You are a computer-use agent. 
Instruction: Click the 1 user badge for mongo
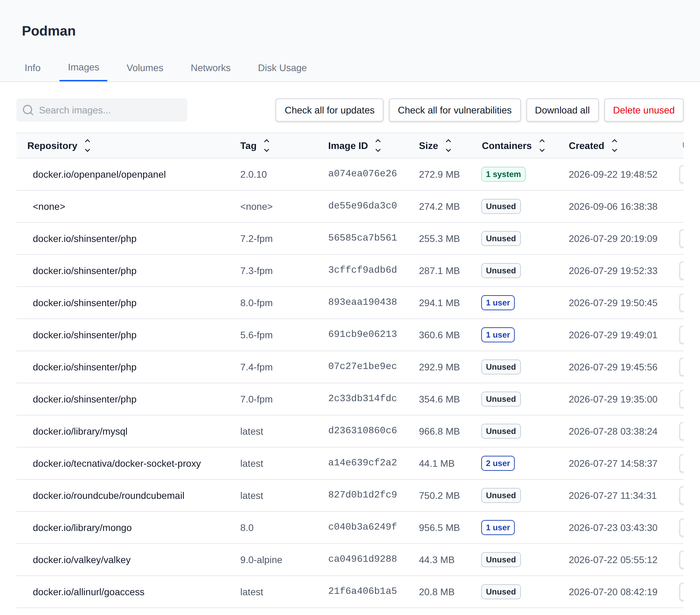pos(498,528)
